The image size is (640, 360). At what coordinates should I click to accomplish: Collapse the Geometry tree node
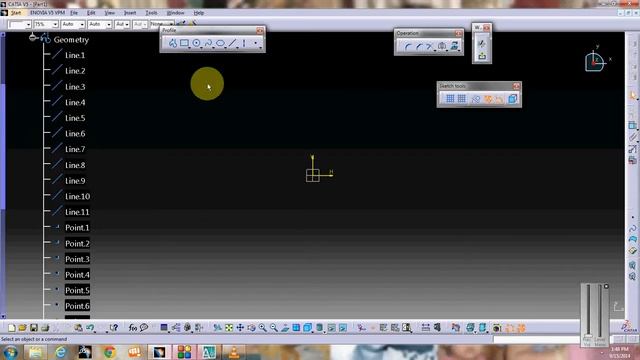[x=33, y=38]
